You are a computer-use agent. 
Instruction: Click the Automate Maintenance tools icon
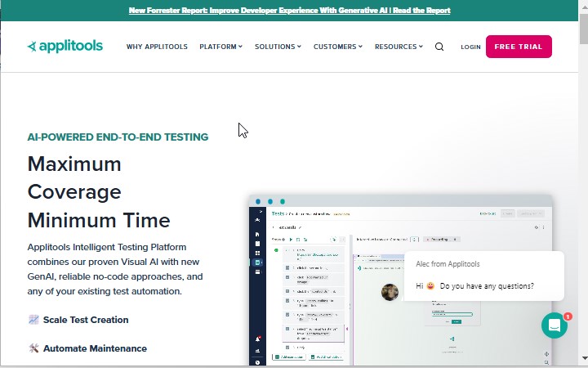click(33, 348)
